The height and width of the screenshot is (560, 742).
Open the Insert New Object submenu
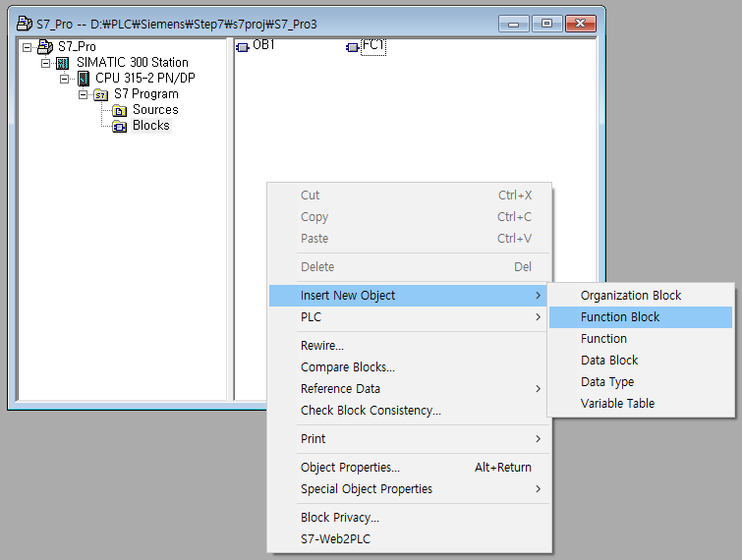[x=408, y=296]
